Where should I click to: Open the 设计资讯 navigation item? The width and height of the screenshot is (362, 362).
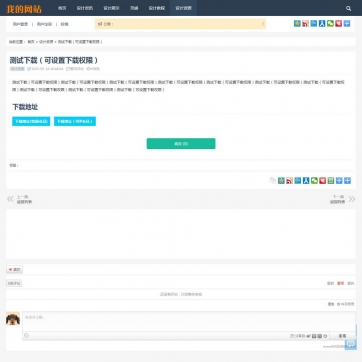point(85,8)
